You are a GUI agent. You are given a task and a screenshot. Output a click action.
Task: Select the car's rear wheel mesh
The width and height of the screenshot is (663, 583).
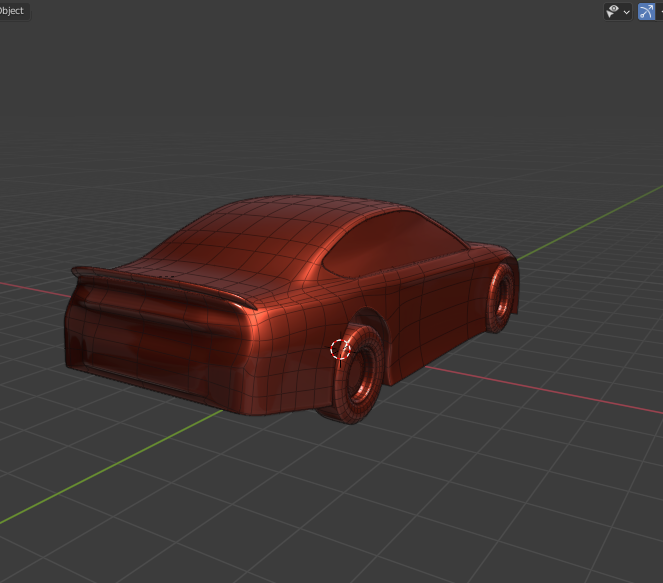pyautogui.click(x=359, y=376)
